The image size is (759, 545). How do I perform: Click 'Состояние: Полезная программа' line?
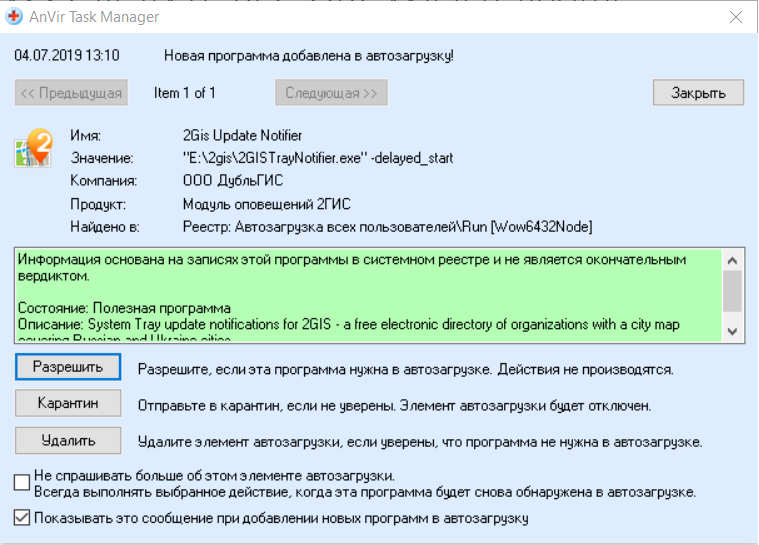124,308
